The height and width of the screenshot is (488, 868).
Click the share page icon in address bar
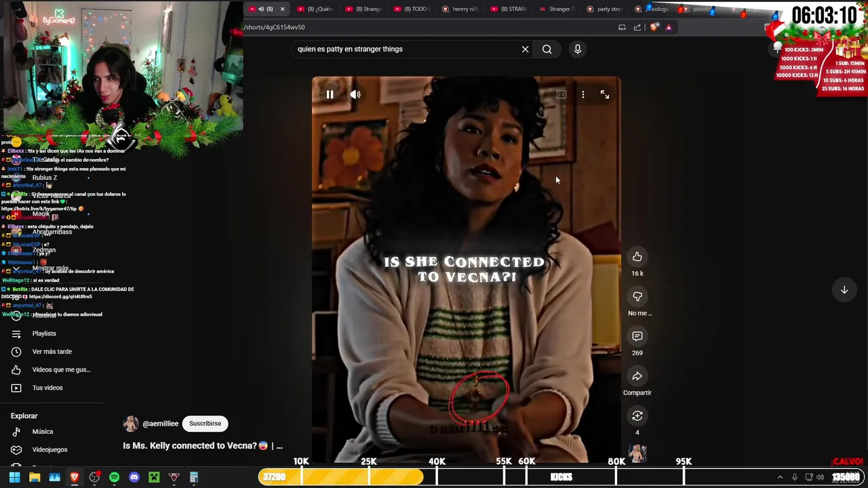point(637,27)
